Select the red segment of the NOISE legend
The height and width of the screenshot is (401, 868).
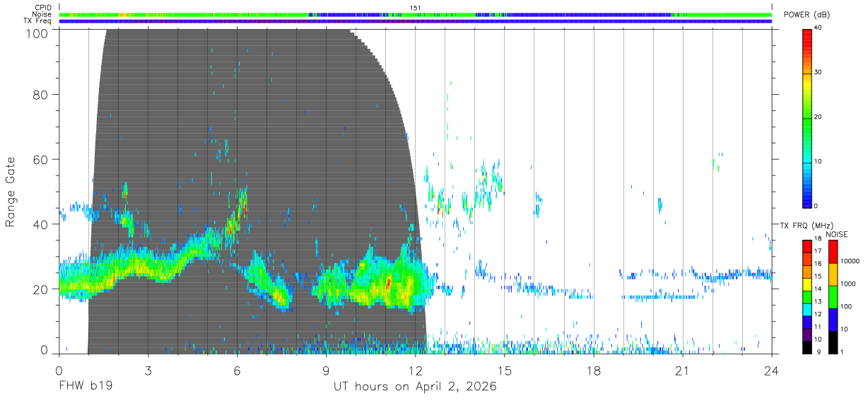point(833,252)
